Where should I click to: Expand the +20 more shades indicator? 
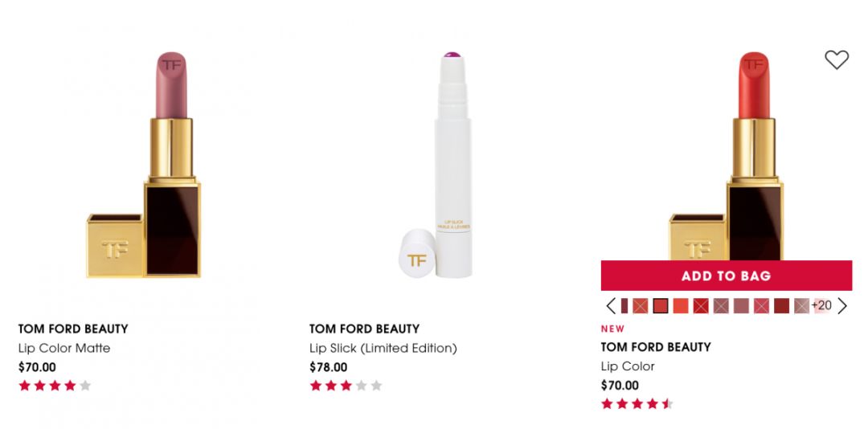click(821, 306)
